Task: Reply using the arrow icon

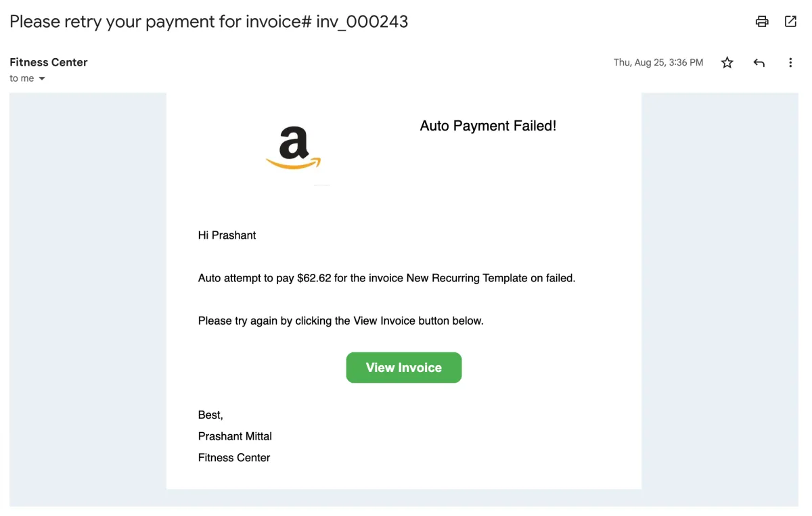Action: click(759, 63)
